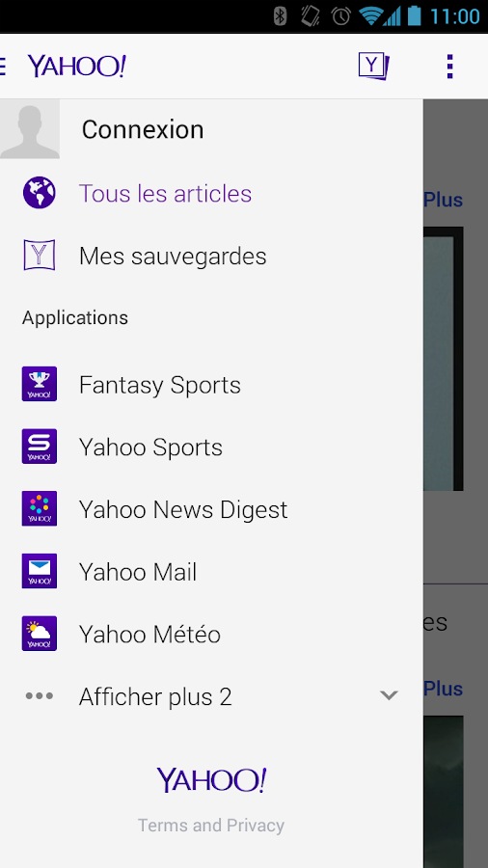
Task: Open Terms and Privacy link
Action: coord(211,826)
